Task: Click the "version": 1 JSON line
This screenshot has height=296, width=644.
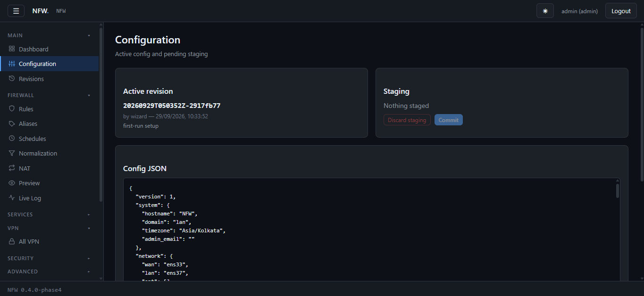Action: click(156, 197)
